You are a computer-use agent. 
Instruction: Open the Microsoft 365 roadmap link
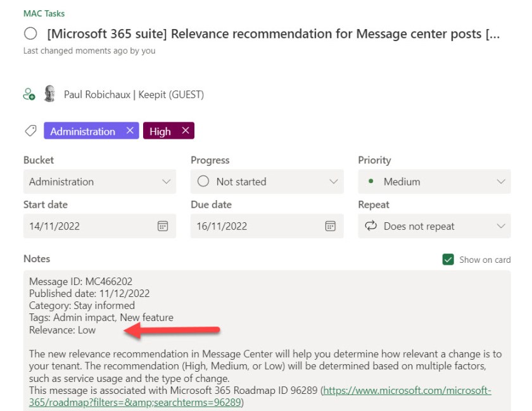tap(405, 390)
